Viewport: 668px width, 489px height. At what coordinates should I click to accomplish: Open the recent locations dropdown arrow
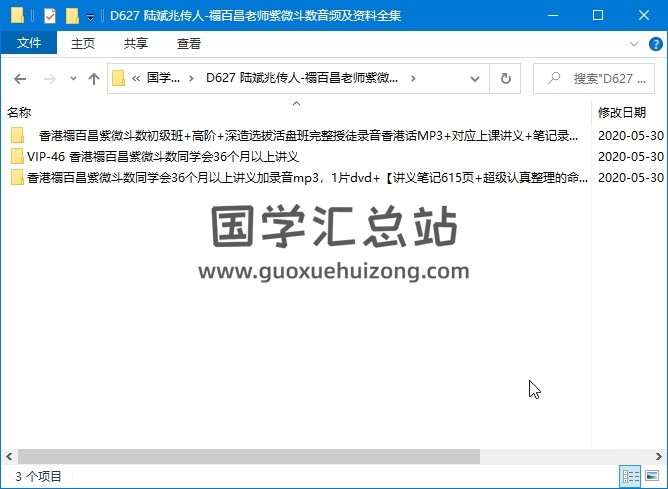click(73, 78)
